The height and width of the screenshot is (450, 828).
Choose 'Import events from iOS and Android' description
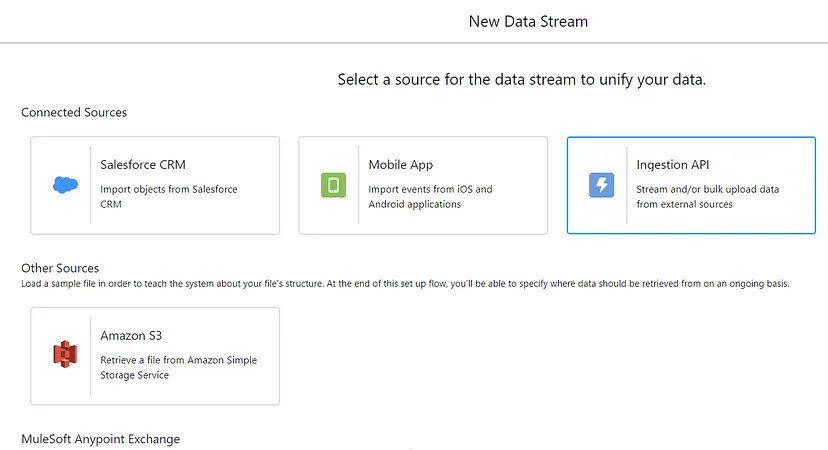[x=430, y=196]
